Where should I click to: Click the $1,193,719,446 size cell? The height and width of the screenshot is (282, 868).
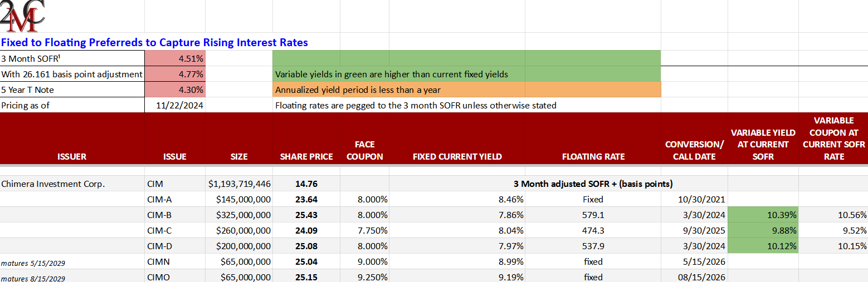pyautogui.click(x=239, y=184)
